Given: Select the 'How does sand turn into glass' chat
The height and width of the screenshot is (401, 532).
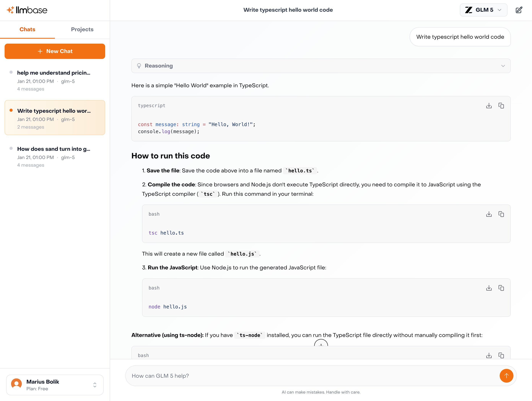Looking at the screenshot, I should click(x=53, y=149).
